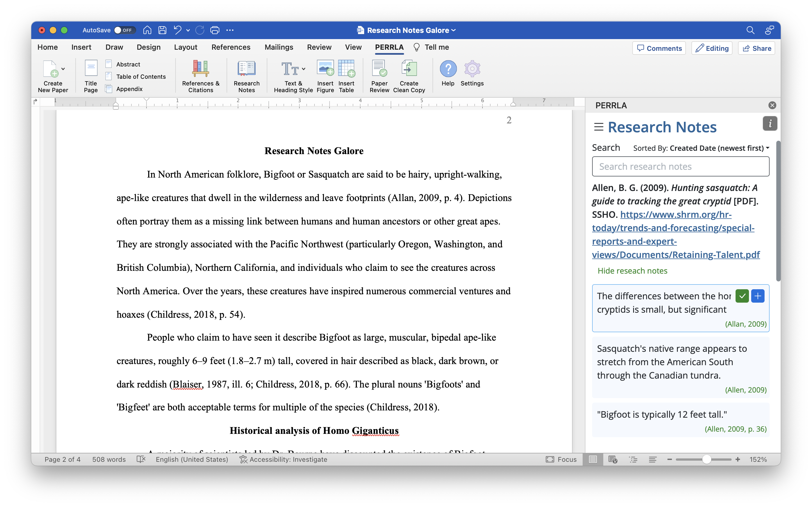Click Create Clean Copy icon
This screenshot has width=812, height=507.
(x=409, y=69)
